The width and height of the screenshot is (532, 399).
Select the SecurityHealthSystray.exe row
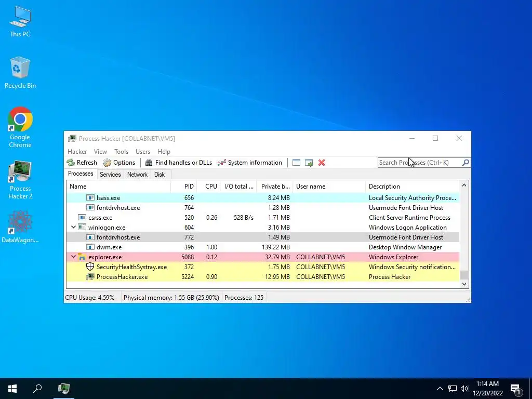click(x=263, y=267)
